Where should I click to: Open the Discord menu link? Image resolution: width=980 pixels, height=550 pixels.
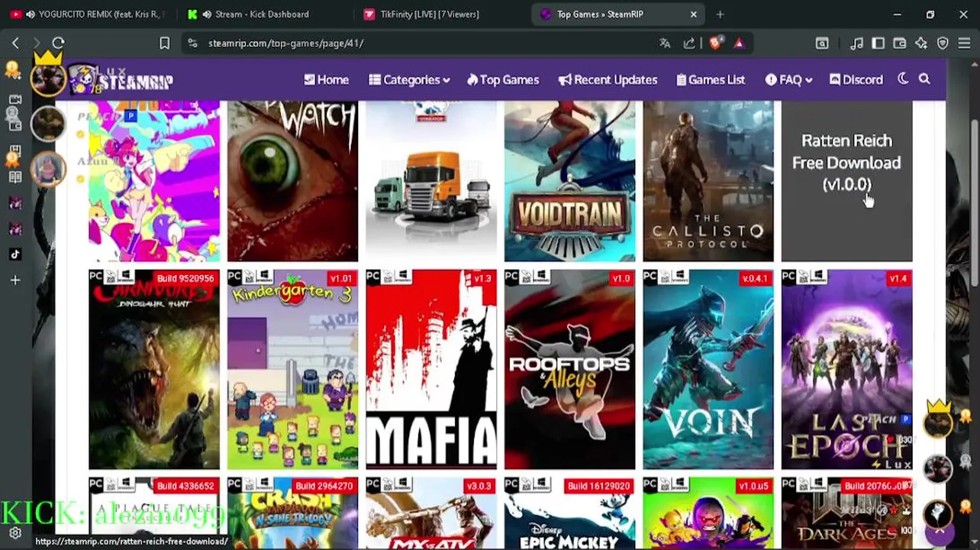coord(856,79)
